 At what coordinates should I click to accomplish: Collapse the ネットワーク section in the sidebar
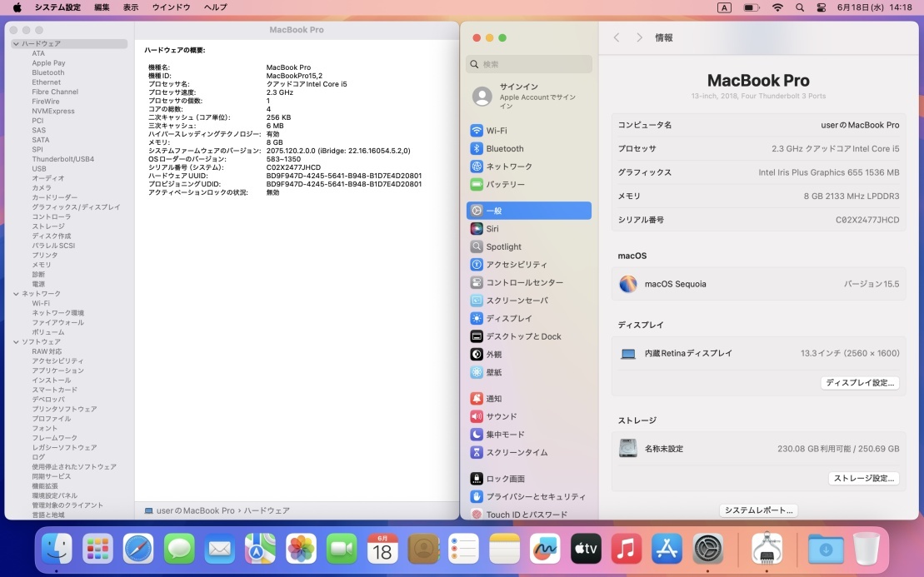click(14, 294)
